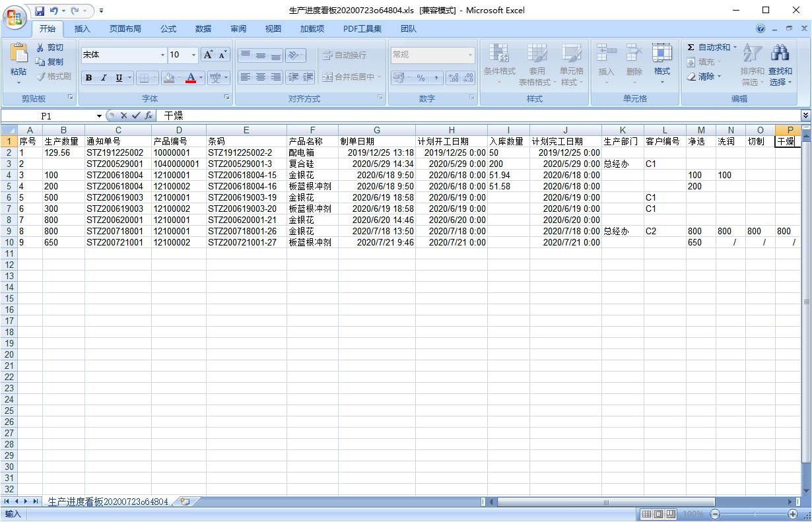The width and height of the screenshot is (812, 522).
Task: Toggle italic formatting
Action: coord(104,78)
